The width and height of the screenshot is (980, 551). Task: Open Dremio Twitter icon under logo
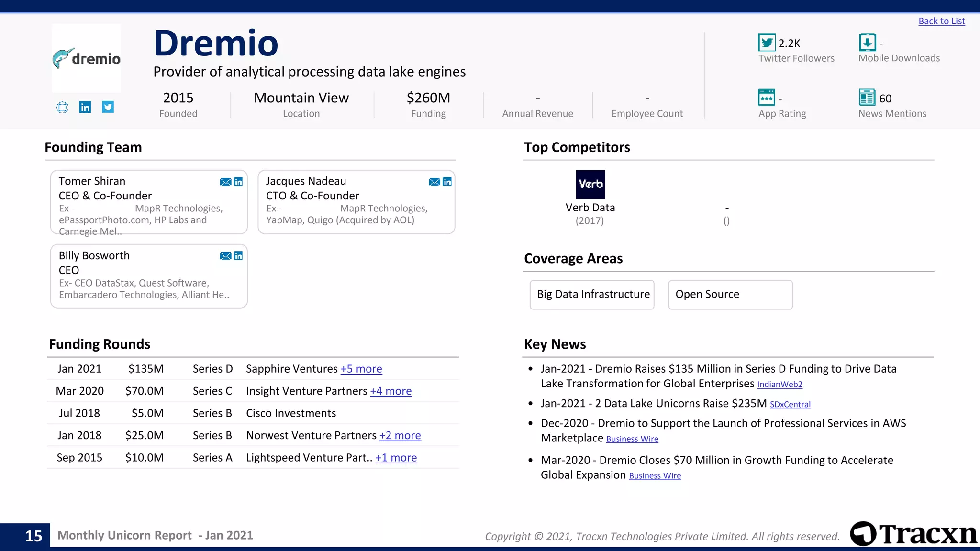(108, 107)
